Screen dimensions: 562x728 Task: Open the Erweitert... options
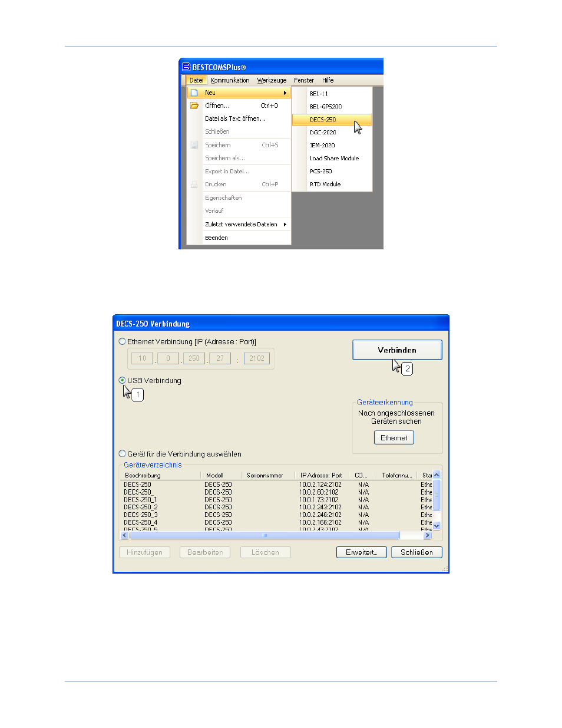pos(362,552)
